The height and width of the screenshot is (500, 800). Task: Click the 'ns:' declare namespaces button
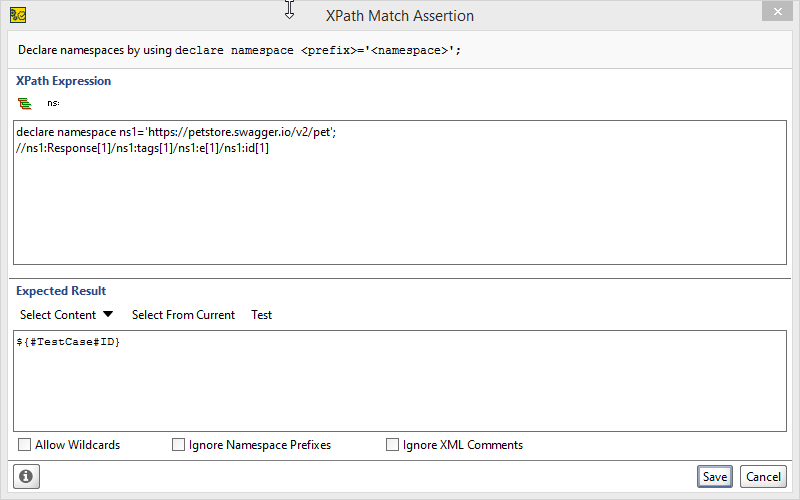coord(53,103)
